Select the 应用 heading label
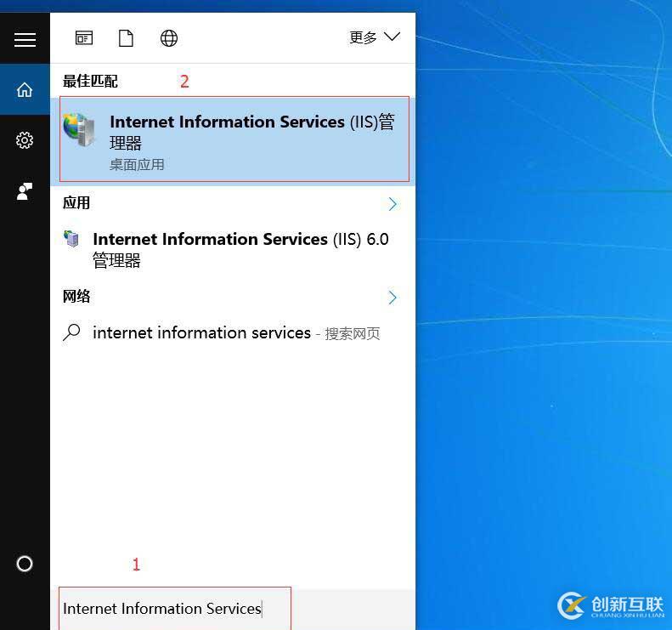 (76, 203)
